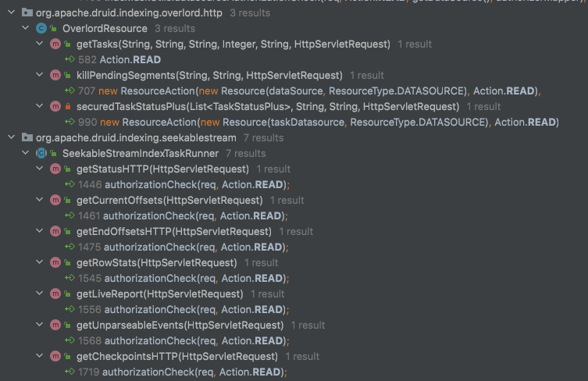Click the abstract class icon beside SeekableStreamIndexTaskRunner
This screenshot has height=381, width=588.
[x=41, y=153]
